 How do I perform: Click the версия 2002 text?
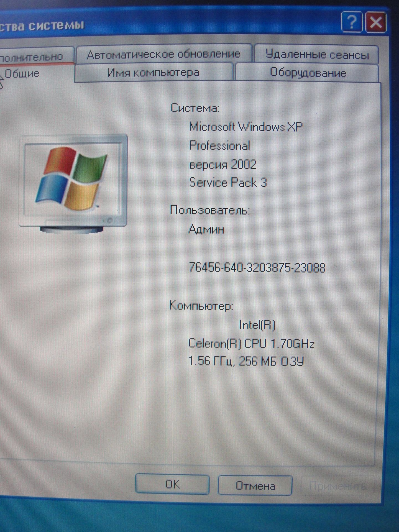(x=223, y=165)
